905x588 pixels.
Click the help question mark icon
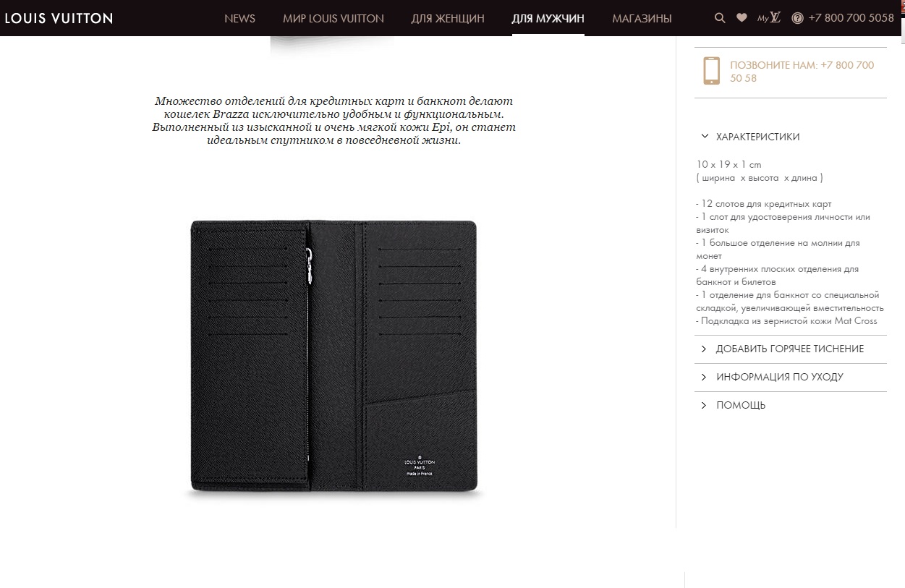(x=797, y=18)
